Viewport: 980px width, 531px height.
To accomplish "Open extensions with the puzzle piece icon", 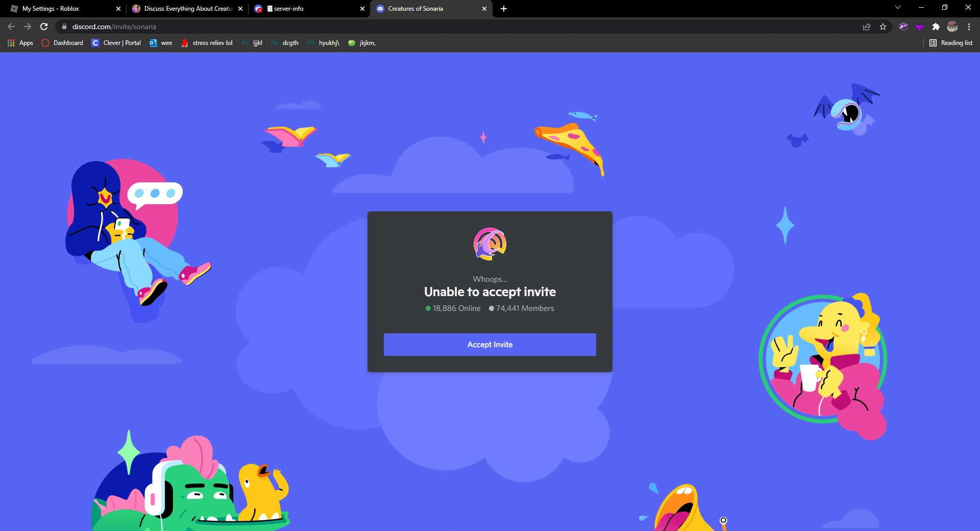I will (x=936, y=27).
